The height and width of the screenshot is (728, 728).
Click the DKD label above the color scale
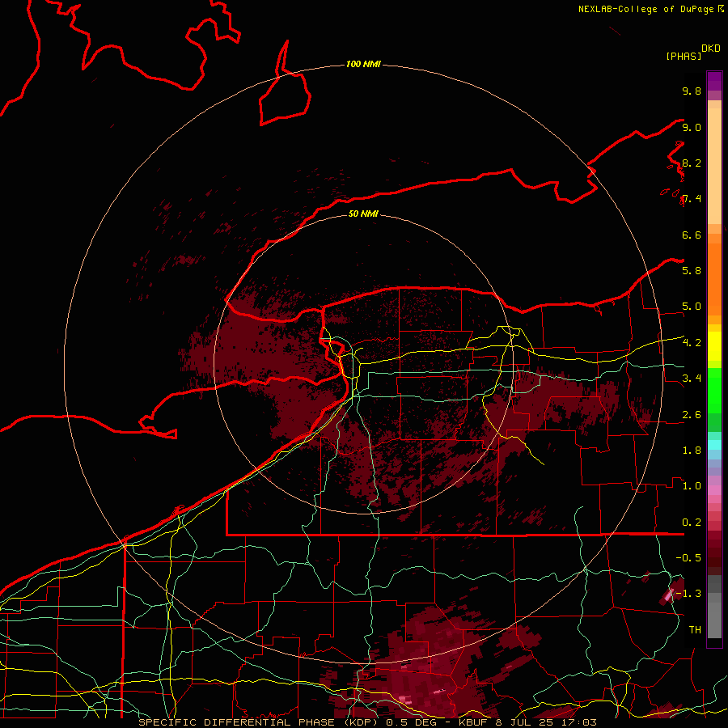point(710,49)
